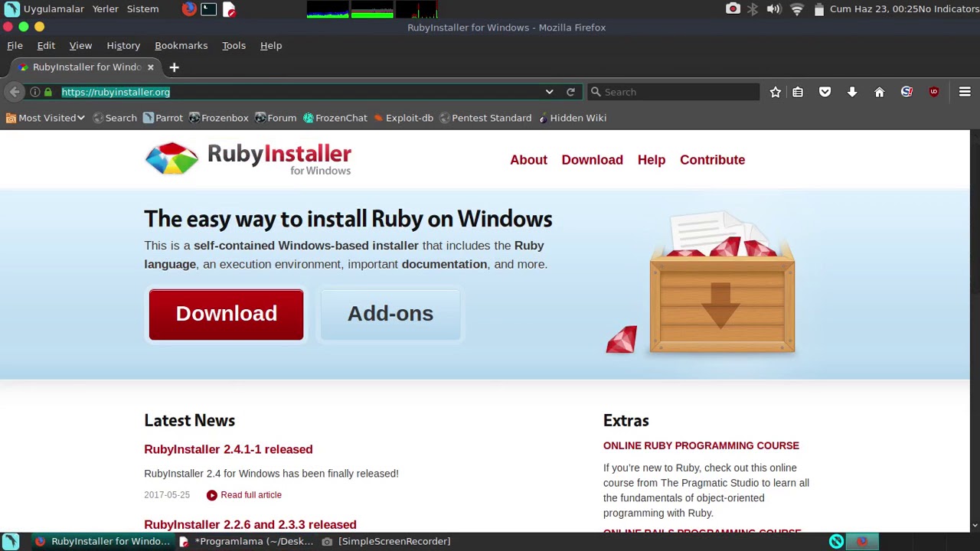The image size is (980, 551).
Task: Click the Firefox back arrow button
Action: click(15, 92)
